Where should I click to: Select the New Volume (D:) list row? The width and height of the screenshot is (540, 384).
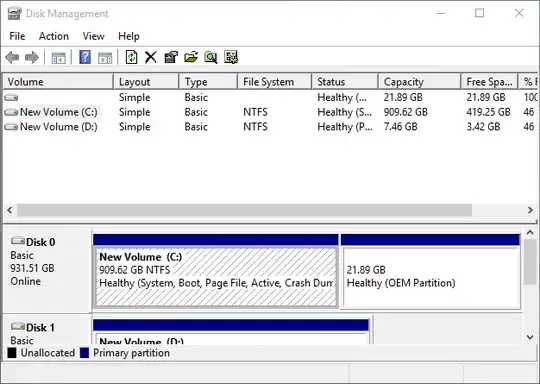coord(270,127)
